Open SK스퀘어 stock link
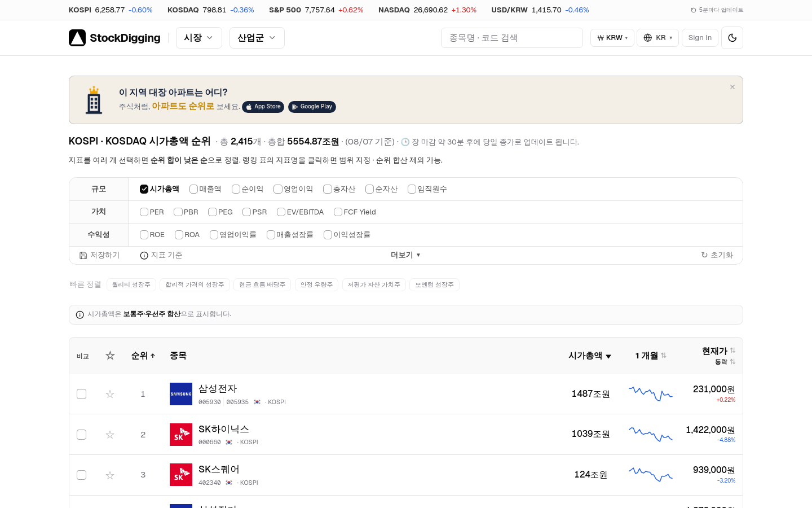The image size is (812, 508). click(x=219, y=470)
